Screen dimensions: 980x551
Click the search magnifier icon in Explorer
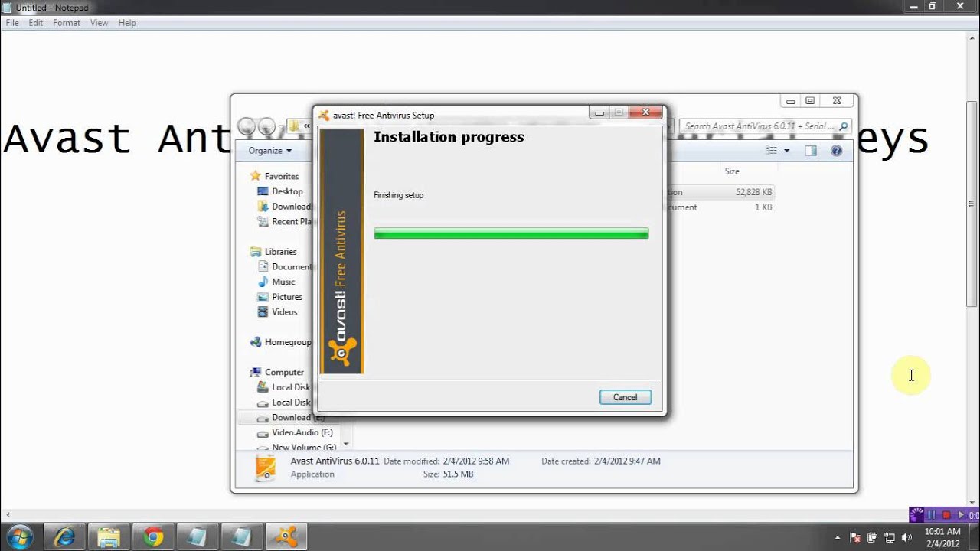point(843,126)
